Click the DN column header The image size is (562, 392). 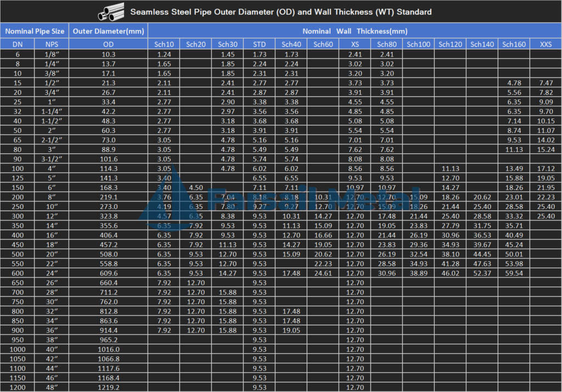click(x=17, y=44)
